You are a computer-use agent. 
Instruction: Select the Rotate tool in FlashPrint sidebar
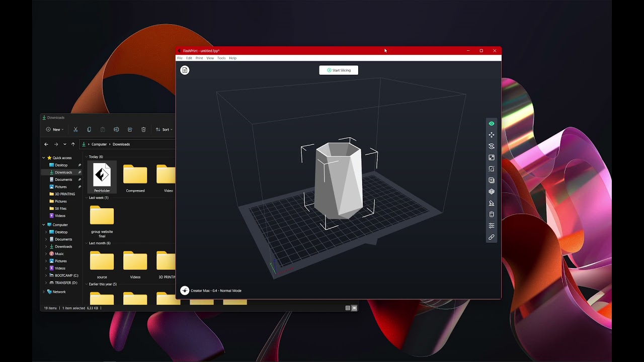[x=492, y=146]
